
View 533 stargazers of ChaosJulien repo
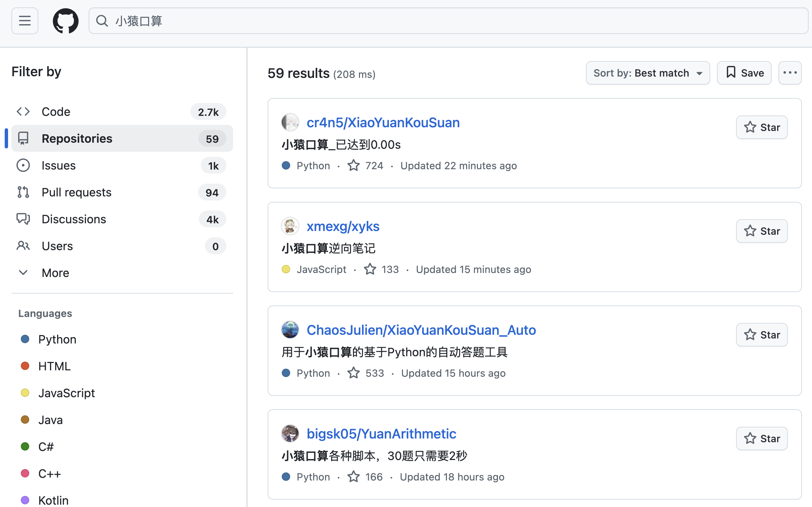coord(366,373)
